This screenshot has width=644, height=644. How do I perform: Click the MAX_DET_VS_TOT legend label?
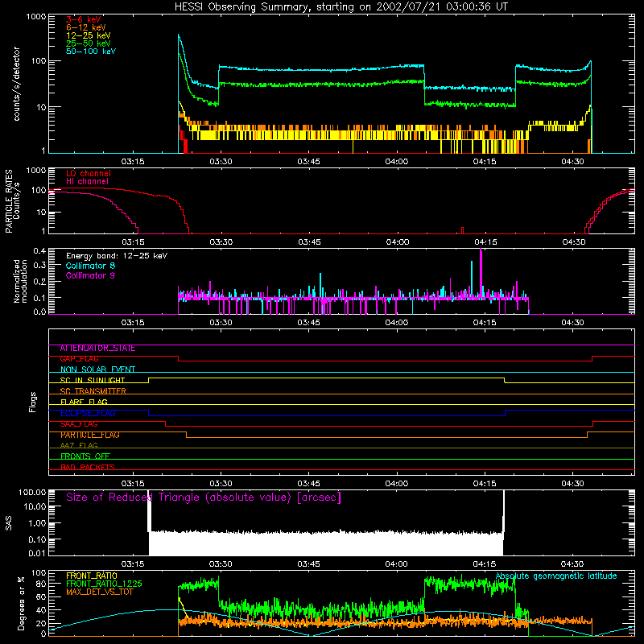click(x=99, y=592)
